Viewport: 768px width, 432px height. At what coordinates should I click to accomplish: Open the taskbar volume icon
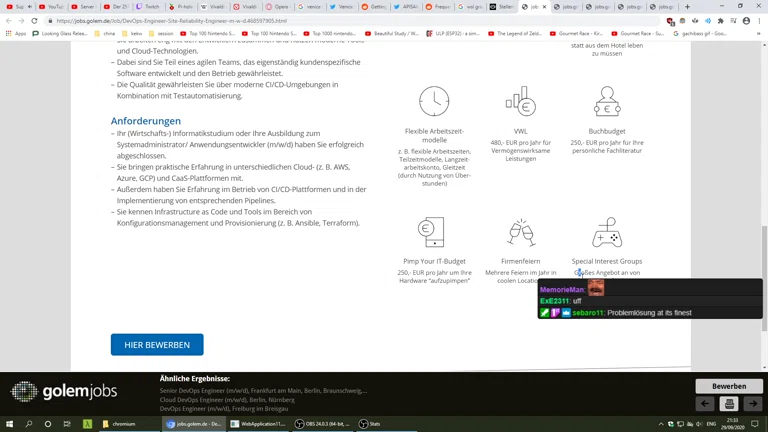(x=699, y=424)
